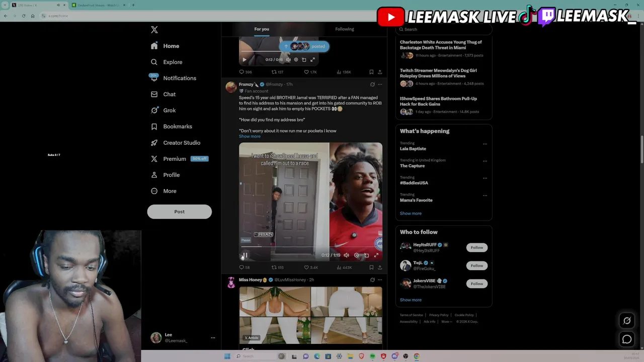Open Lee account menu ellipsis
This screenshot has height=362, width=644.
tap(213, 338)
